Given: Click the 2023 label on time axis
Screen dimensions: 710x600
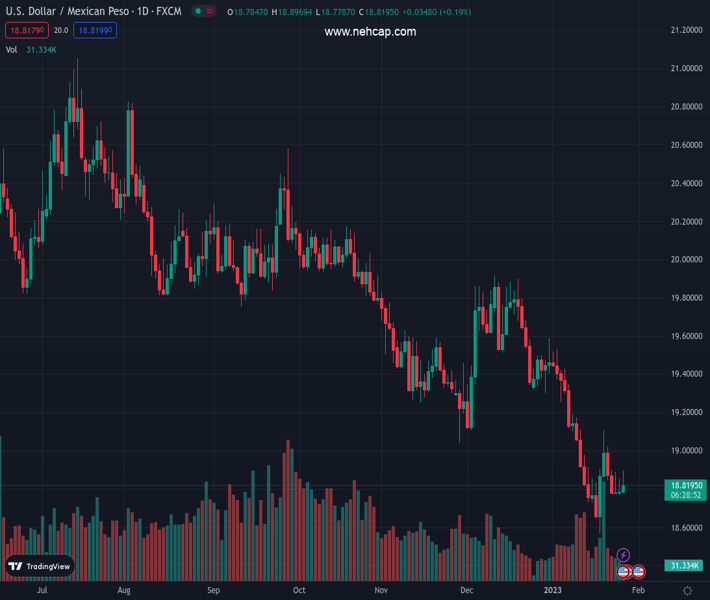Looking at the screenshot, I should coord(553,591).
